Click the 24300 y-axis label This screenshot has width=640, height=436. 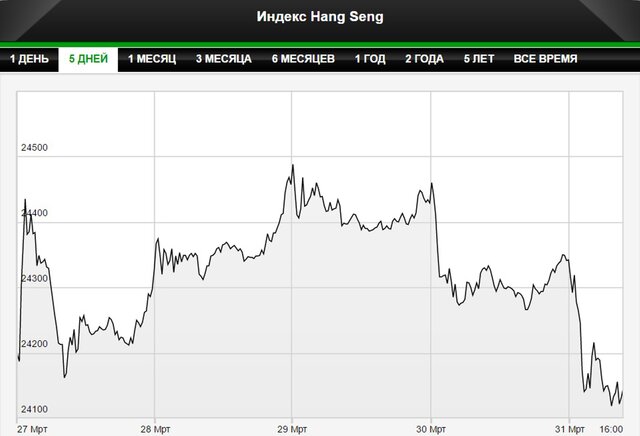pos(34,279)
